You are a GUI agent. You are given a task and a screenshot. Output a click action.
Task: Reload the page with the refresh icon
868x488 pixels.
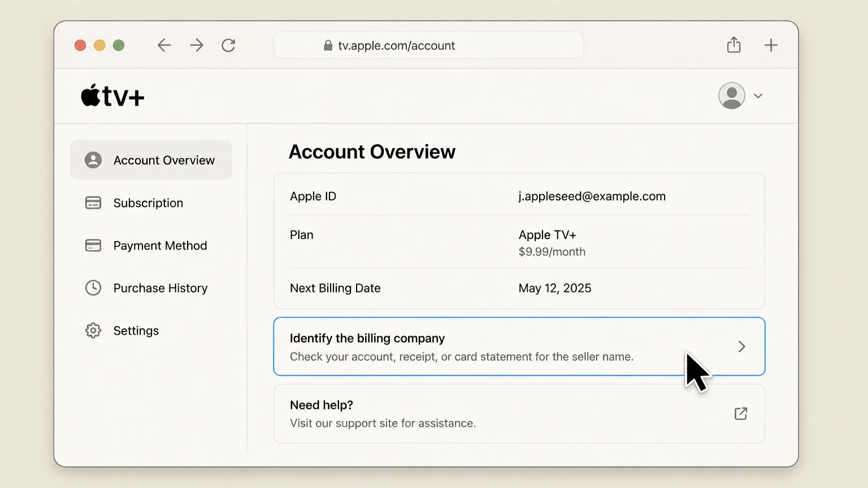[x=228, y=45]
